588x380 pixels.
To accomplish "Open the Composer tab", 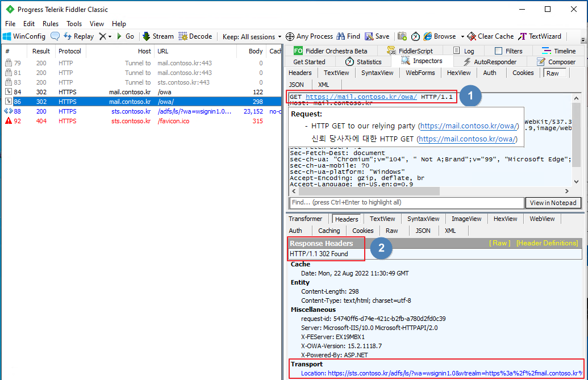I will (x=556, y=62).
